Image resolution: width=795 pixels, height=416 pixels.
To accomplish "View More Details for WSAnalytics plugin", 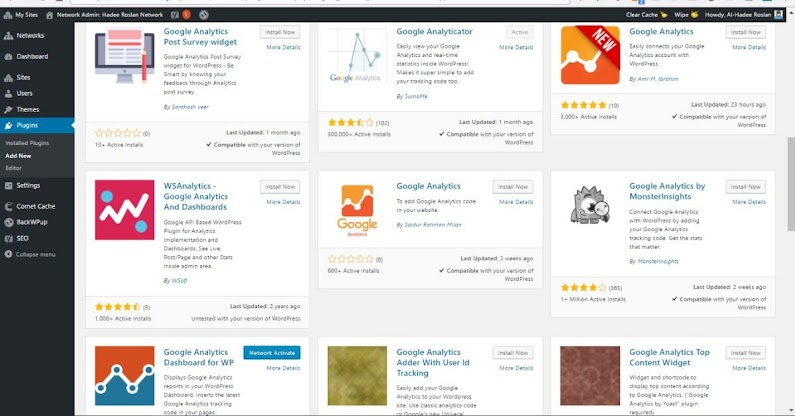I will click(x=283, y=202).
